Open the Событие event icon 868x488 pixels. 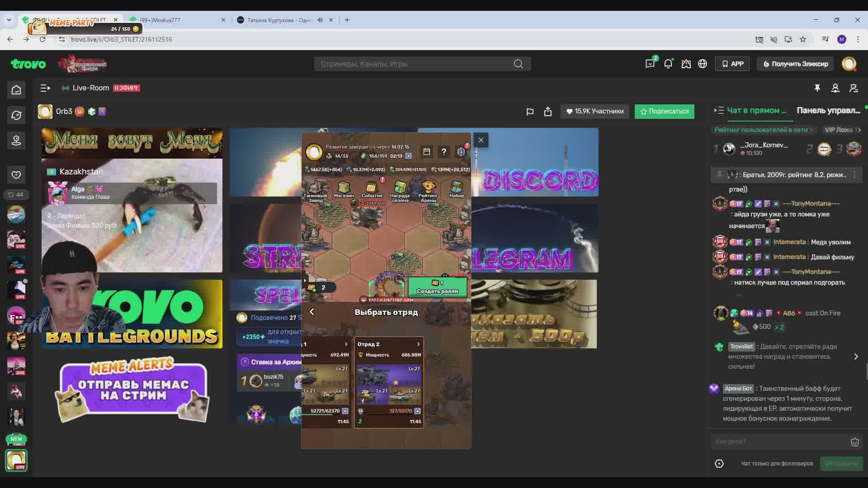(x=372, y=189)
